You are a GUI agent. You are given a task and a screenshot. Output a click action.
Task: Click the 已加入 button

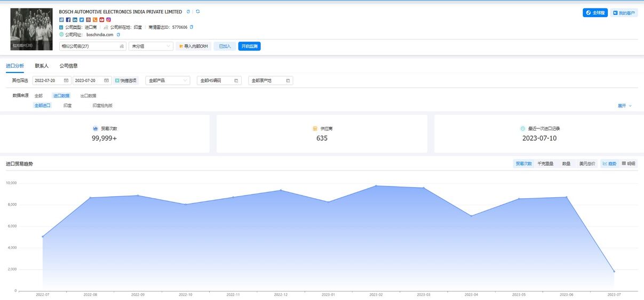(x=225, y=46)
